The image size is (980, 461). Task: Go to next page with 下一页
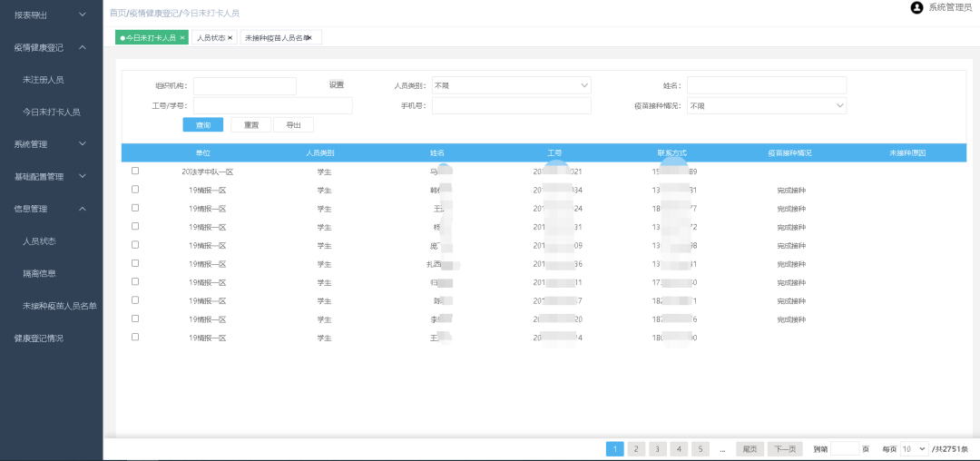pos(785,448)
